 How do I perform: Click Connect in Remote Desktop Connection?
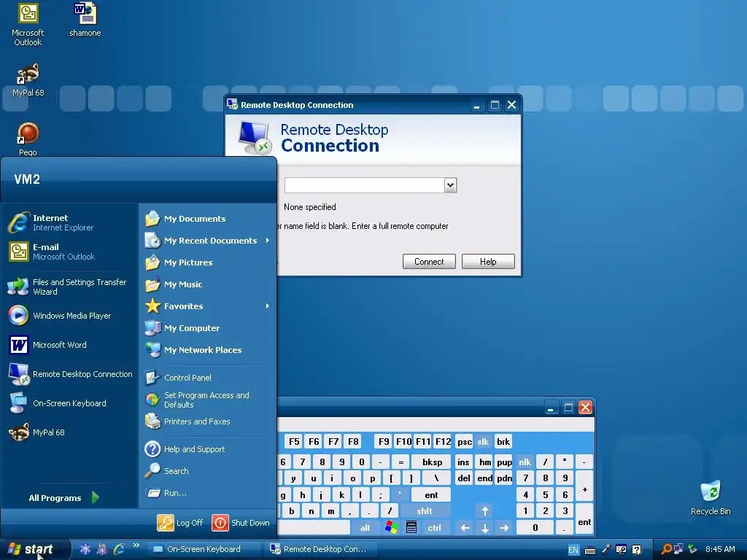(429, 262)
